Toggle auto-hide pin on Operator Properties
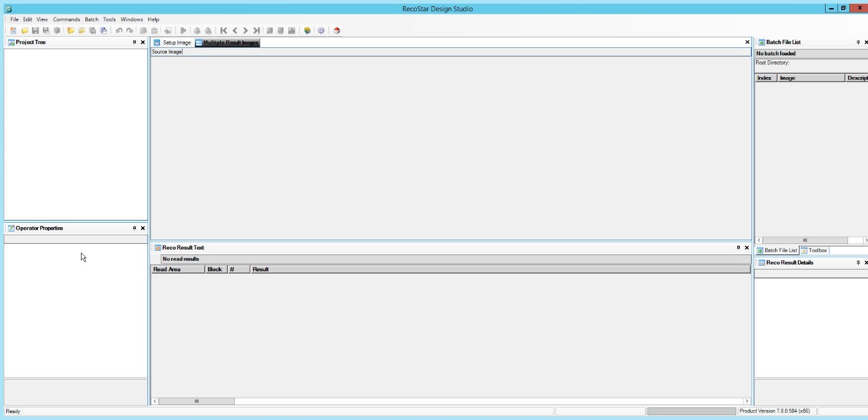Screen dimensions: 868x420 point(134,228)
